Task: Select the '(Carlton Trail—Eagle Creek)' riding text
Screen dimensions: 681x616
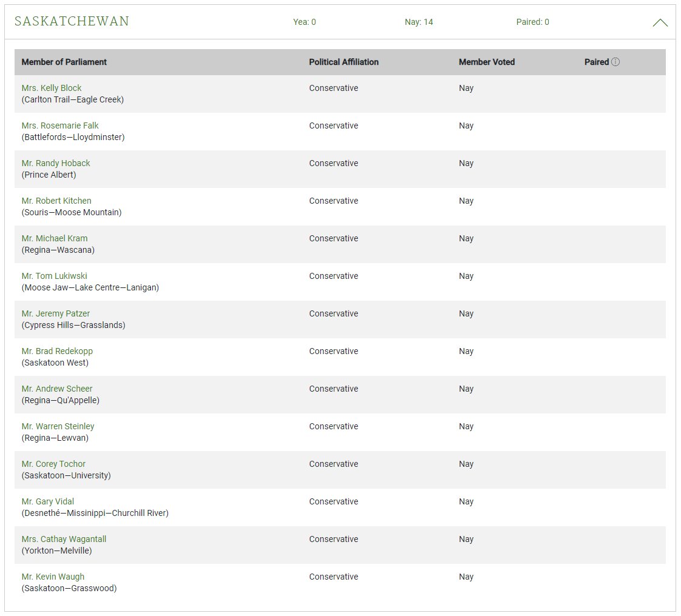Action: tap(73, 100)
